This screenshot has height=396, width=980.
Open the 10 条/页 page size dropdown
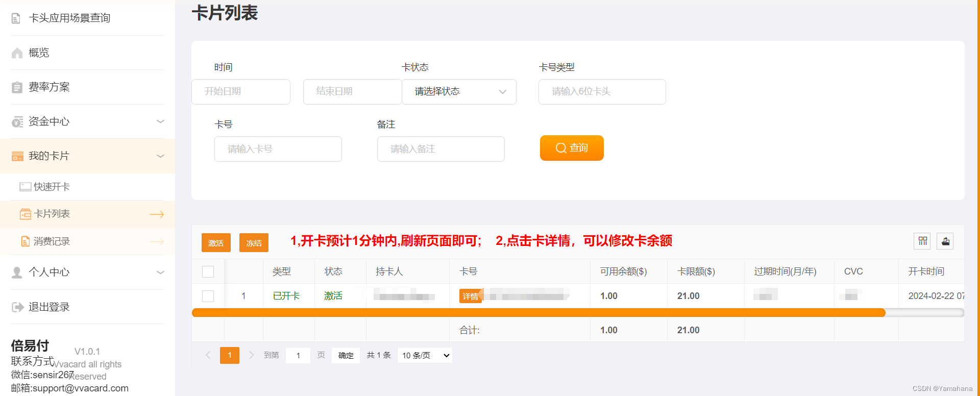(425, 355)
